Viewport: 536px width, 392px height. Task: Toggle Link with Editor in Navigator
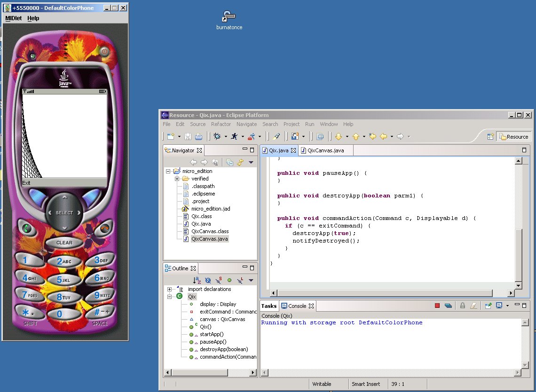[240, 162]
